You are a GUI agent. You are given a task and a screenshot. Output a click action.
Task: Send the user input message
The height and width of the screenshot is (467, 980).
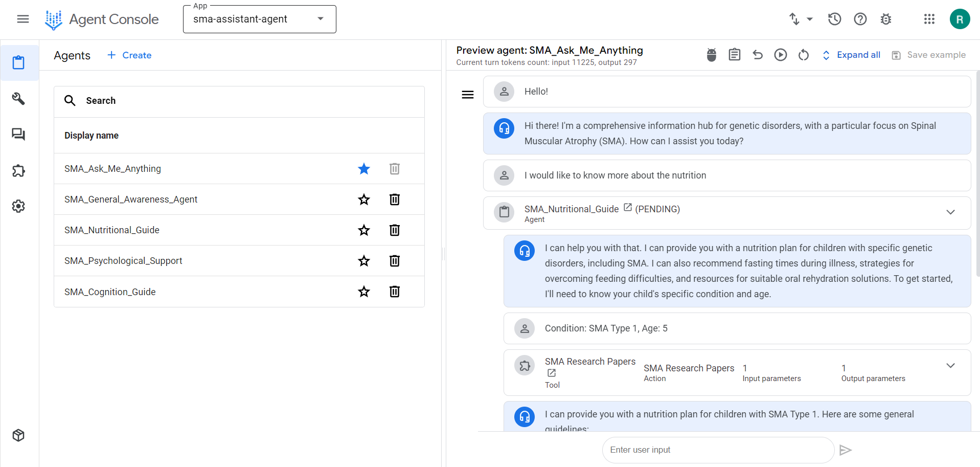846,450
